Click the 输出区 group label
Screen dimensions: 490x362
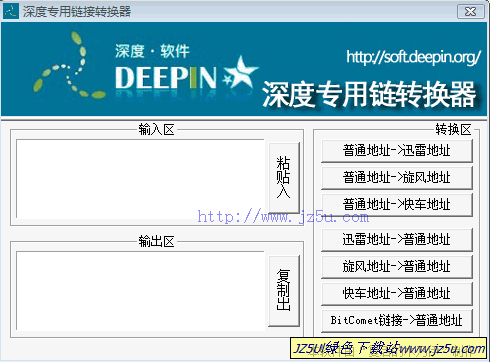(156, 241)
